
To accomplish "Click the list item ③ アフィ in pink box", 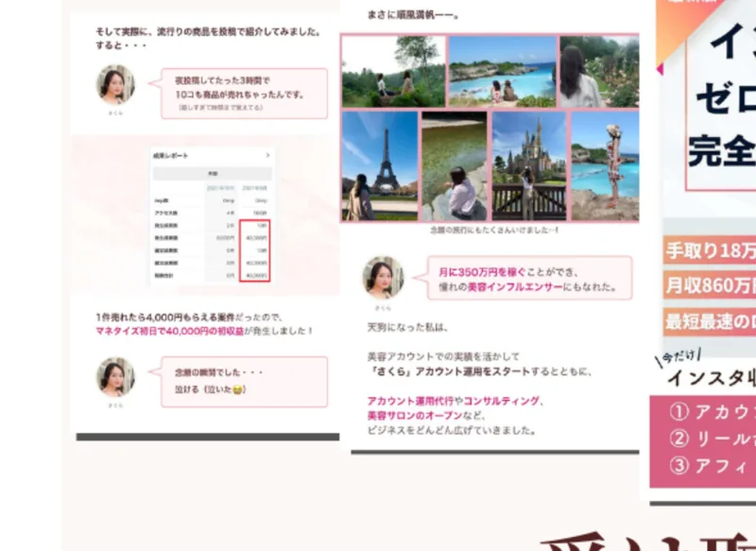I will coord(709,466).
